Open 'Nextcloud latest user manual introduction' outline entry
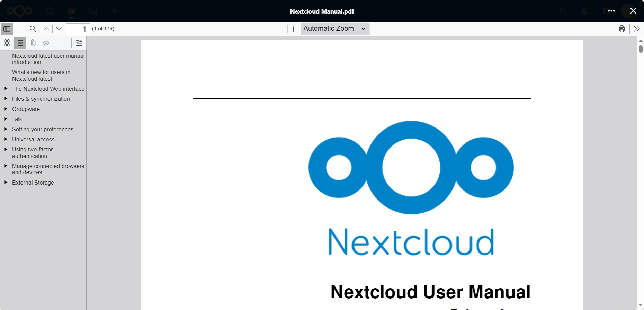The width and height of the screenshot is (644, 310). pyautogui.click(x=48, y=59)
